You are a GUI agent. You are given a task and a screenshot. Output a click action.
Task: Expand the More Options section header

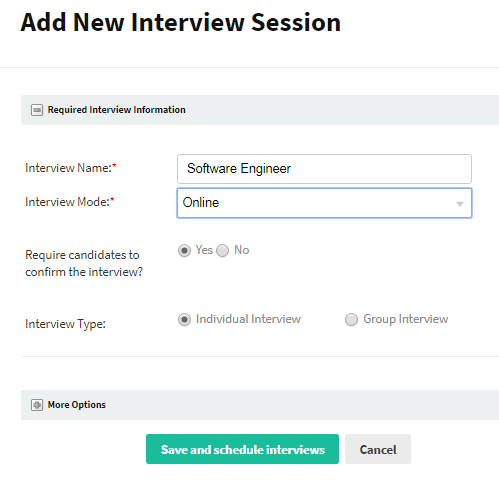(260, 405)
